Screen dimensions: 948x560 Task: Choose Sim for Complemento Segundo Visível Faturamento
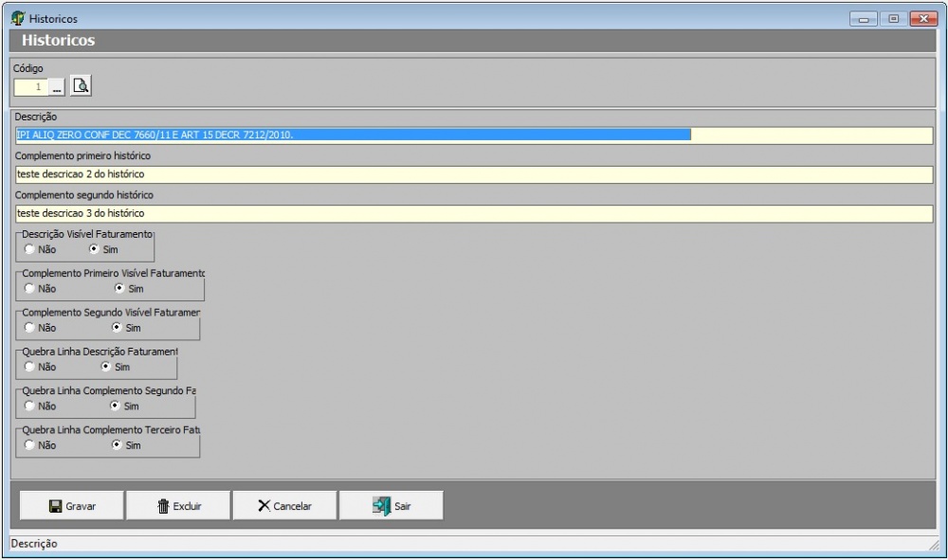(118, 328)
